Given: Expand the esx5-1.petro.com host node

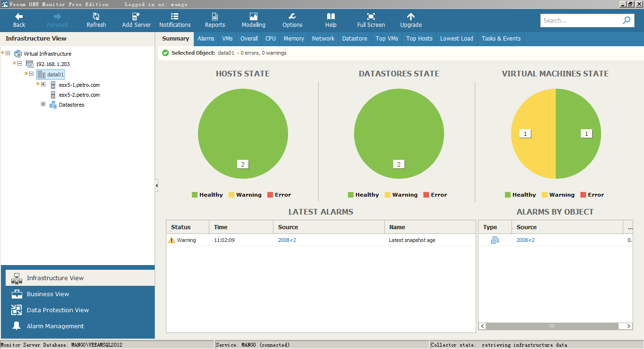Looking at the screenshot, I should coord(43,84).
